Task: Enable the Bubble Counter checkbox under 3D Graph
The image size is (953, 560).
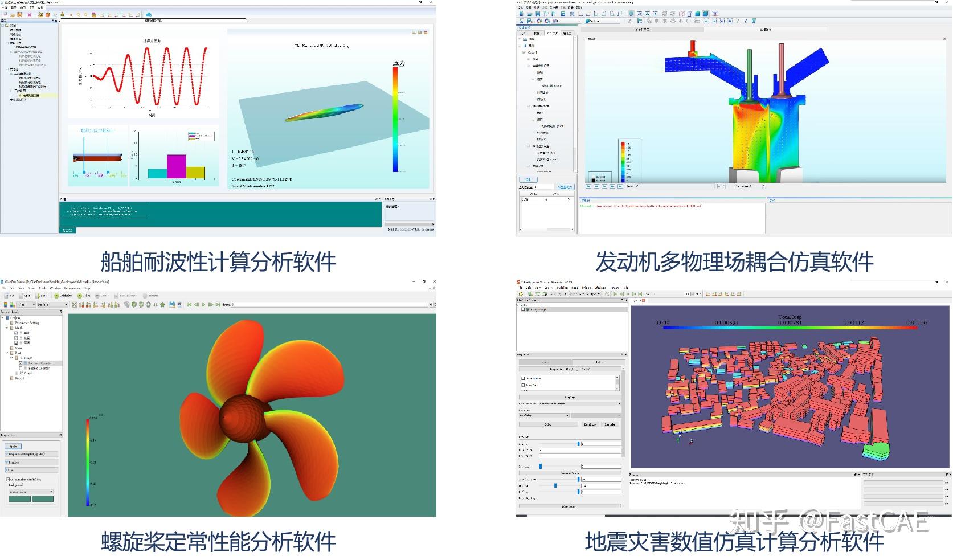Action: 21,368
